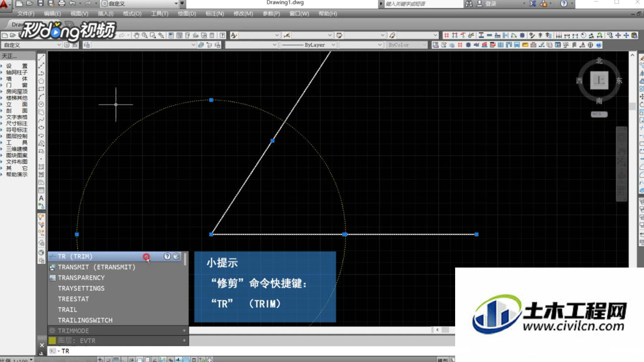
Task: Select the Circle tool in draw toolbar
Action: tap(41, 105)
